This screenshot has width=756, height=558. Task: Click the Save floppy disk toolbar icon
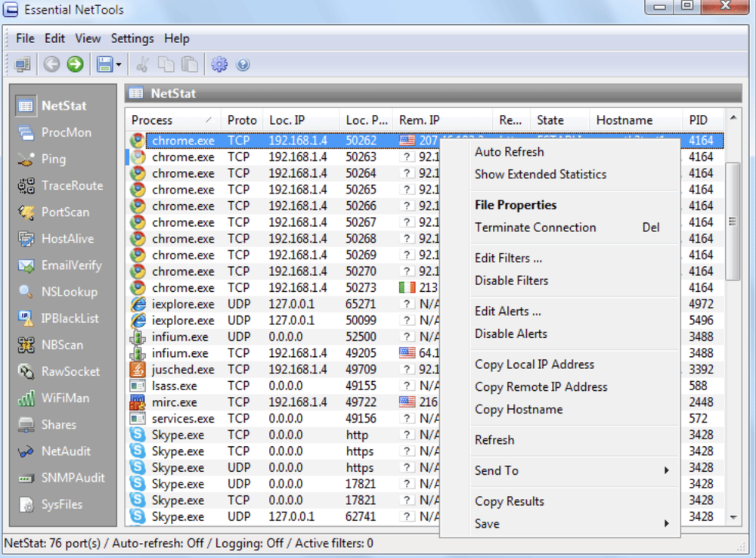[x=104, y=64]
